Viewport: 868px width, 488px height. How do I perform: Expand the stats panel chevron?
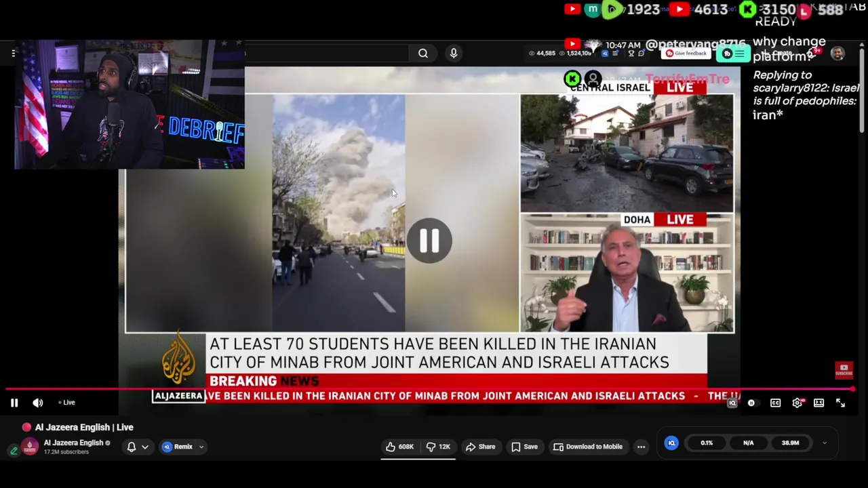(825, 443)
